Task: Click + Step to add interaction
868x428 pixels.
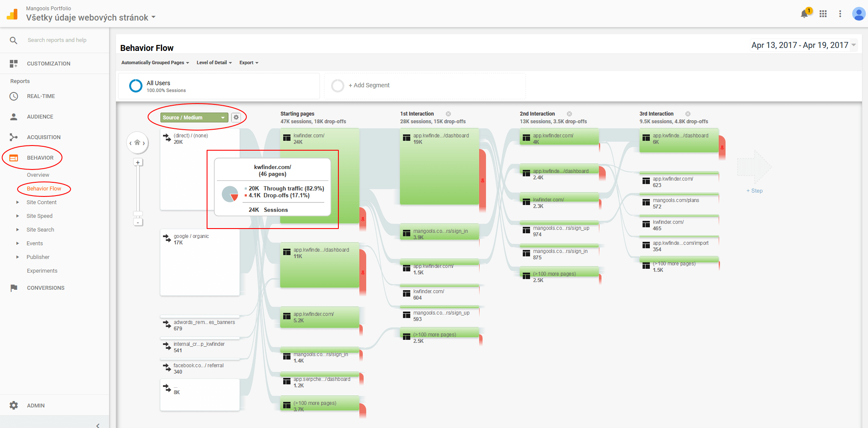Action: coord(755,191)
